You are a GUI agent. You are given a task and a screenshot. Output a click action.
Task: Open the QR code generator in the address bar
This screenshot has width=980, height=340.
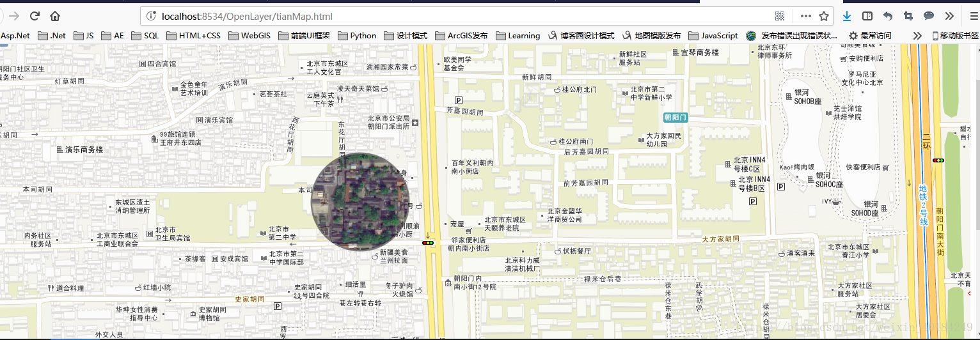(x=780, y=16)
